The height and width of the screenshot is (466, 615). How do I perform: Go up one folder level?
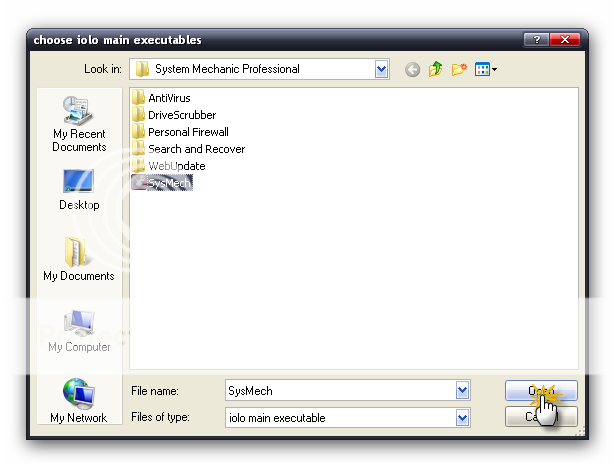(x=435, y=69)
